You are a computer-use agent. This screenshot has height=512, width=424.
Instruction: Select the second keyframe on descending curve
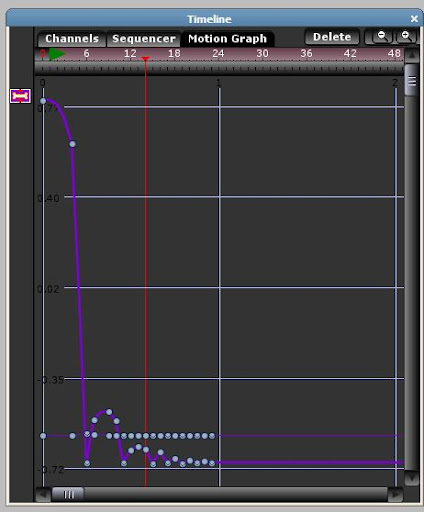pyautogui.click(x=72, y=144)
